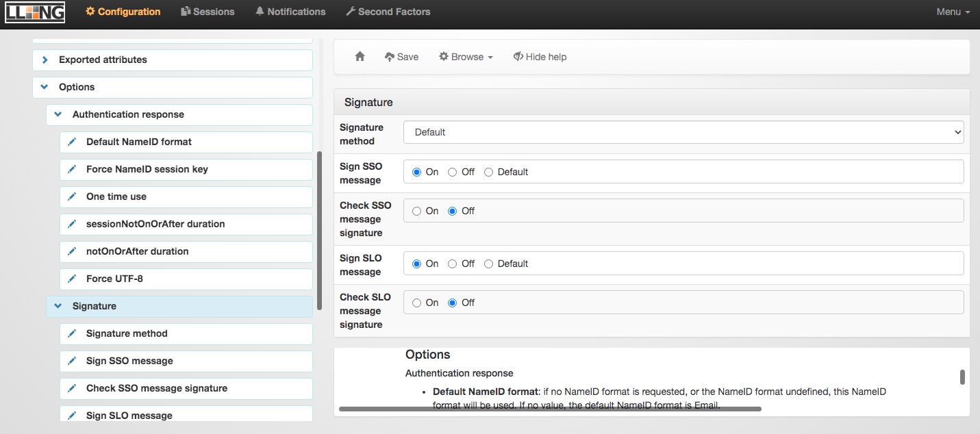Collapse the Authentication response section
The image size is (980, 434).
click(x=58, y=114)
